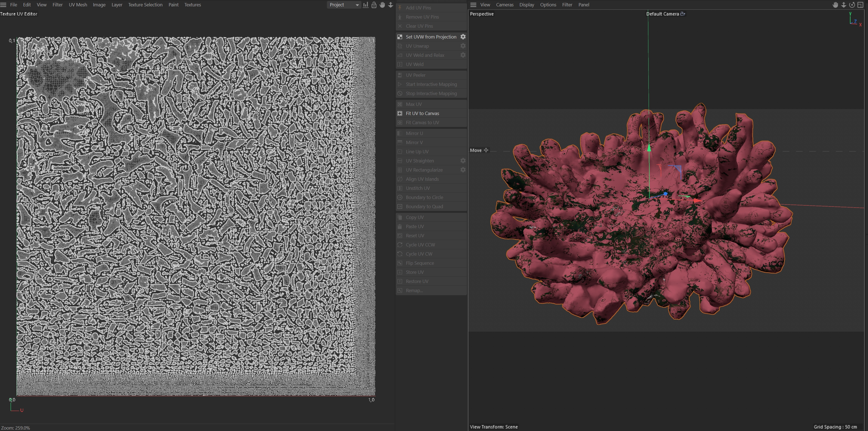Click the viewport pan hand icon
Screen dimensions: 868x431
[x=835, y=5]
